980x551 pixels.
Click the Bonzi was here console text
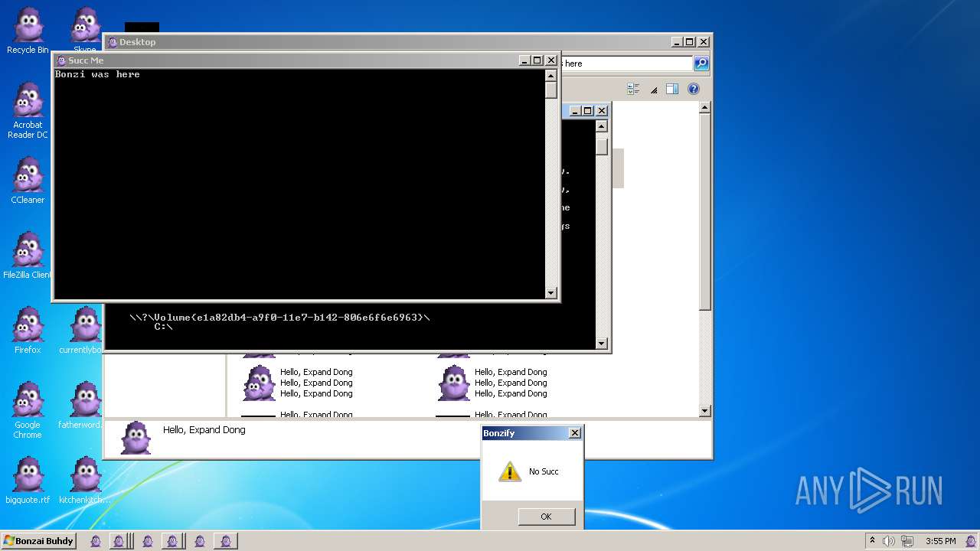pos(97,74)
